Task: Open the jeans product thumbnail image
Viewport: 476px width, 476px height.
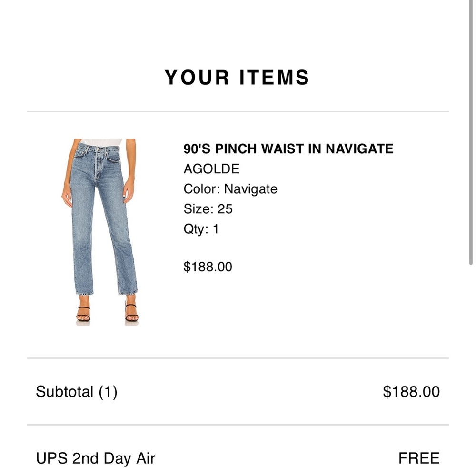Action: coord(100,232)
